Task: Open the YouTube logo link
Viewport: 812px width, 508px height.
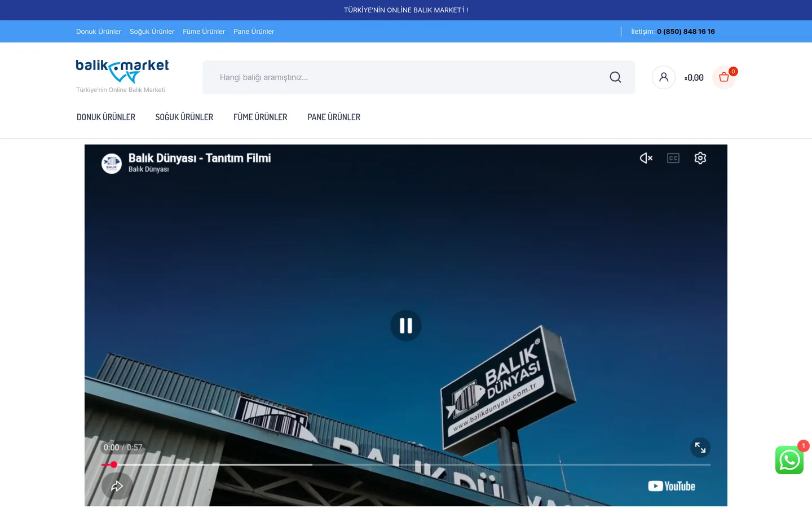Action: 672,486
